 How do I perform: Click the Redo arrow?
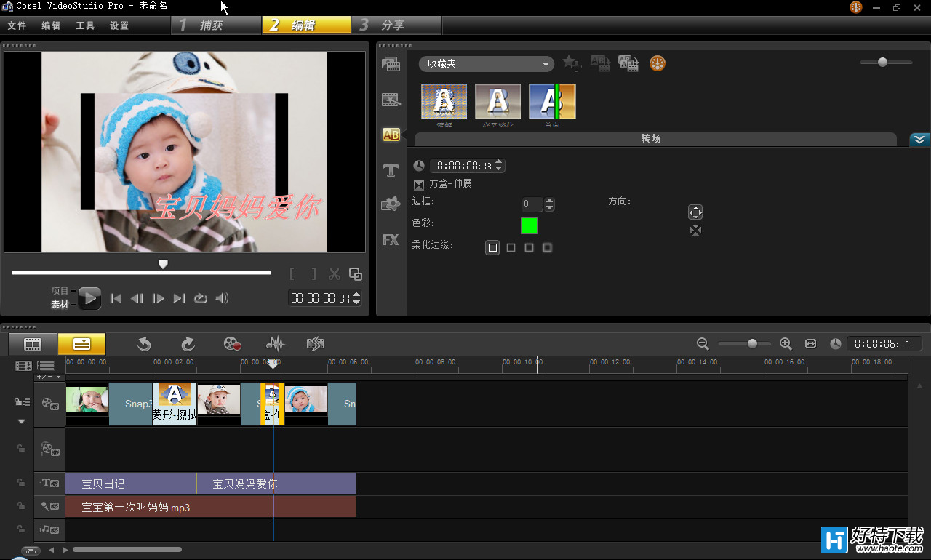pyautogui.click(x=188, y=344)
